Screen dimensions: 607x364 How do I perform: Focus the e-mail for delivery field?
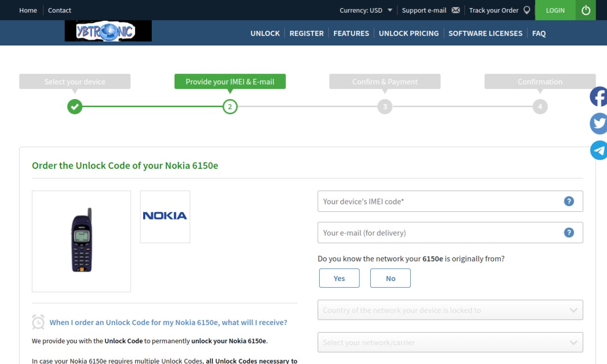pos(450,232)
